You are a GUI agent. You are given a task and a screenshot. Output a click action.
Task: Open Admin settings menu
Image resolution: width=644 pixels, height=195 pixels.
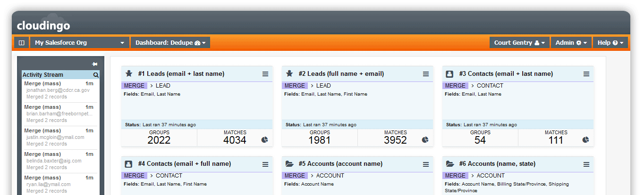[x=571, y=42]
